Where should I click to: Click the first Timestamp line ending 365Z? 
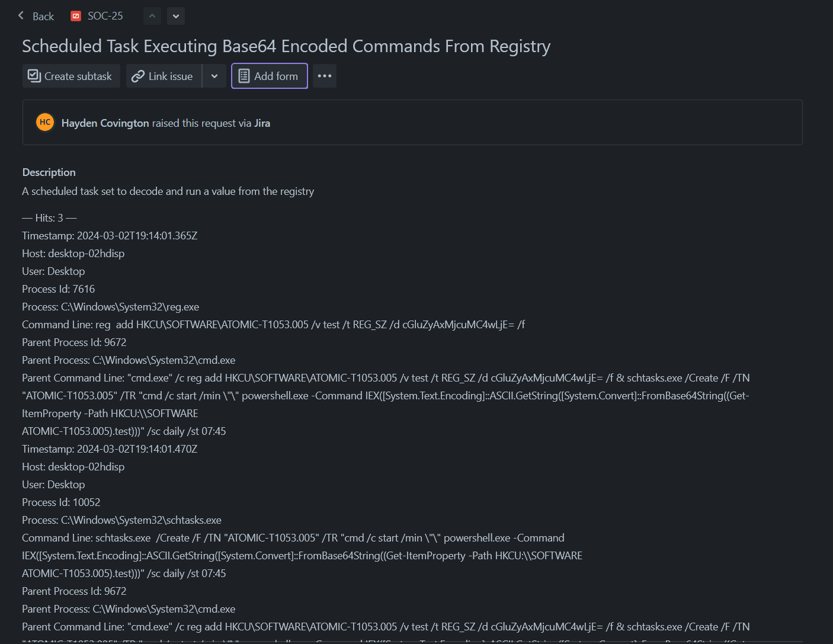(x=110, y=236)
